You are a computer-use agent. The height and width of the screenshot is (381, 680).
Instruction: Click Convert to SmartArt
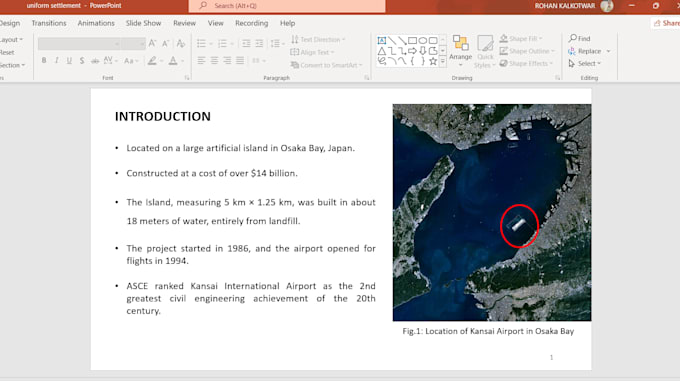point(327,65)
